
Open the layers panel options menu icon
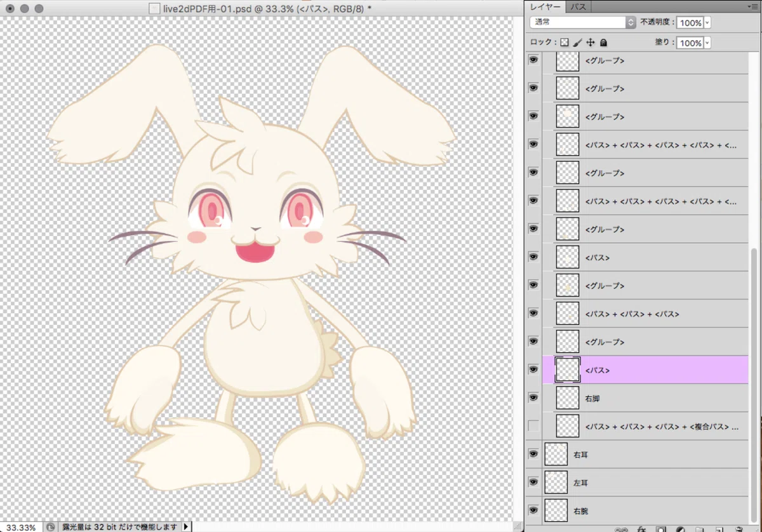coord(754,7)
